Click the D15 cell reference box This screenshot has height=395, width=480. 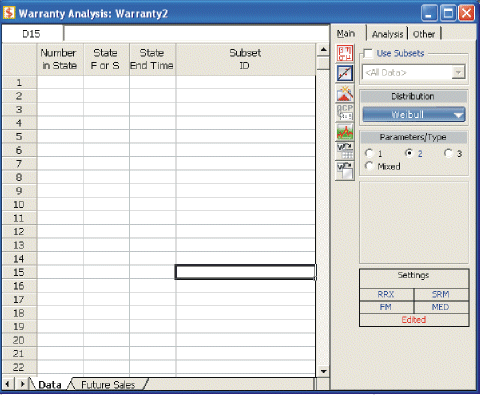click(32, 34)
